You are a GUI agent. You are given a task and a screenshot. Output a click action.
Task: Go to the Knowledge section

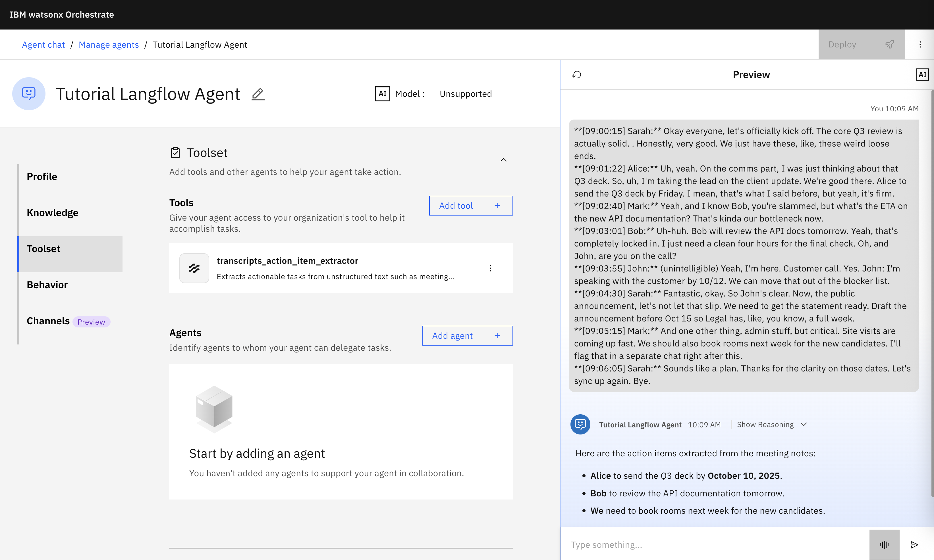(x=53, y=213)
